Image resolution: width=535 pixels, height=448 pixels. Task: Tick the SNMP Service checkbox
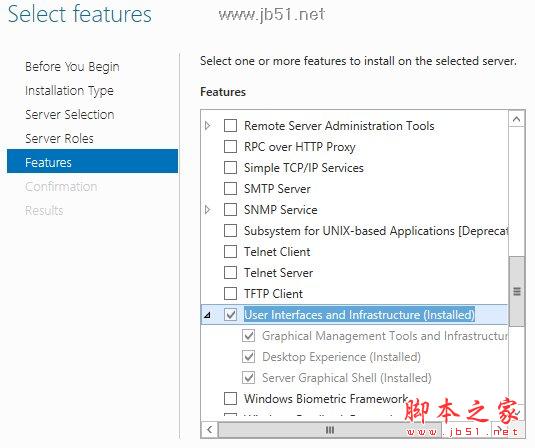pos(230,209)
